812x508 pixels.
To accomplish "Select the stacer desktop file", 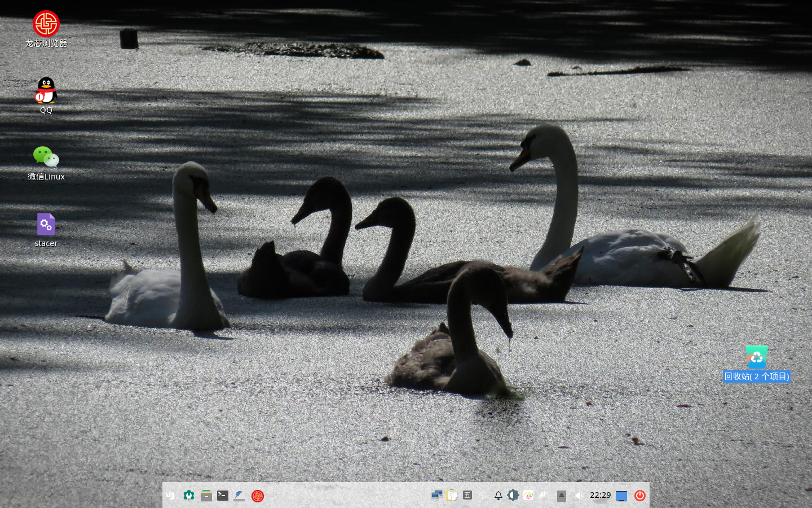I will (x=46, y=225).
